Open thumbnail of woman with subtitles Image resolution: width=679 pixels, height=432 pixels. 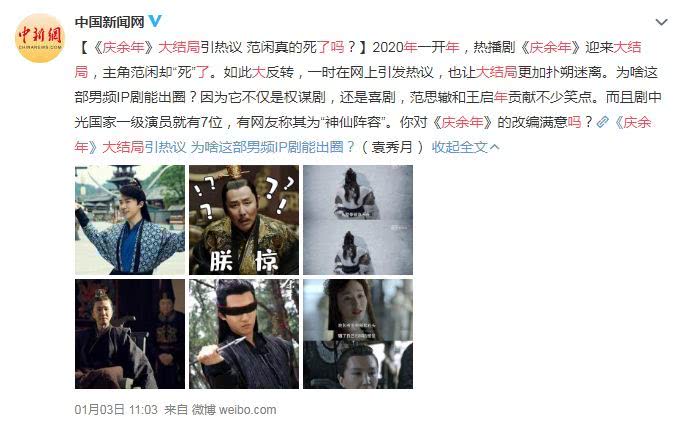tap(358, 334)
